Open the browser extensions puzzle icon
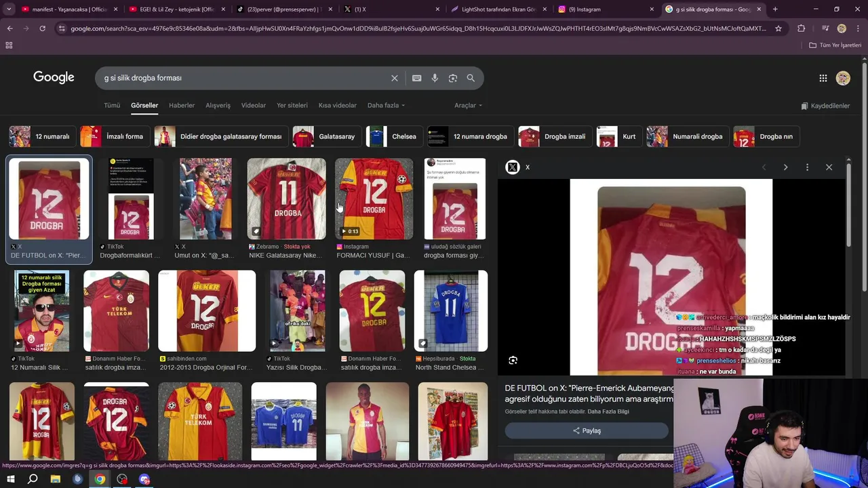Image resolution: width=868 pixels, height=488 pixels. coord(802,28)
